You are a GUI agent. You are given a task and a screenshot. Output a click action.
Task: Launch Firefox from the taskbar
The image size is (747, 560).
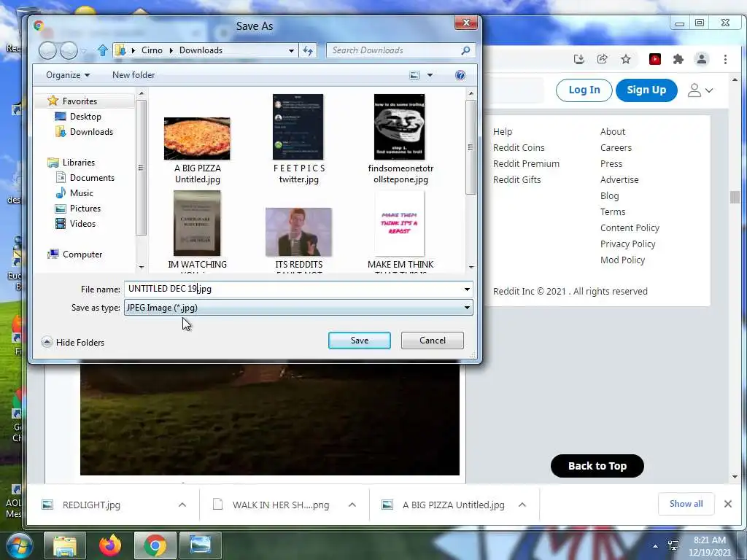[x=110, y=545]
